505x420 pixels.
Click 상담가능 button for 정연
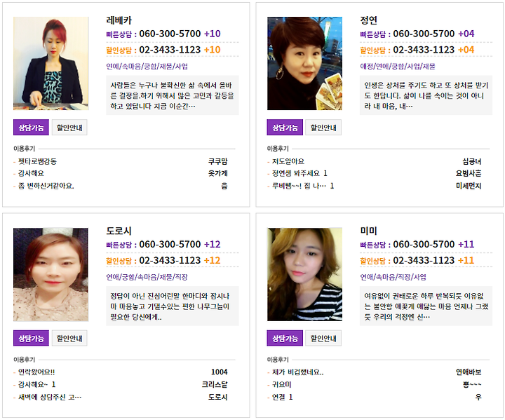[285, 127]
